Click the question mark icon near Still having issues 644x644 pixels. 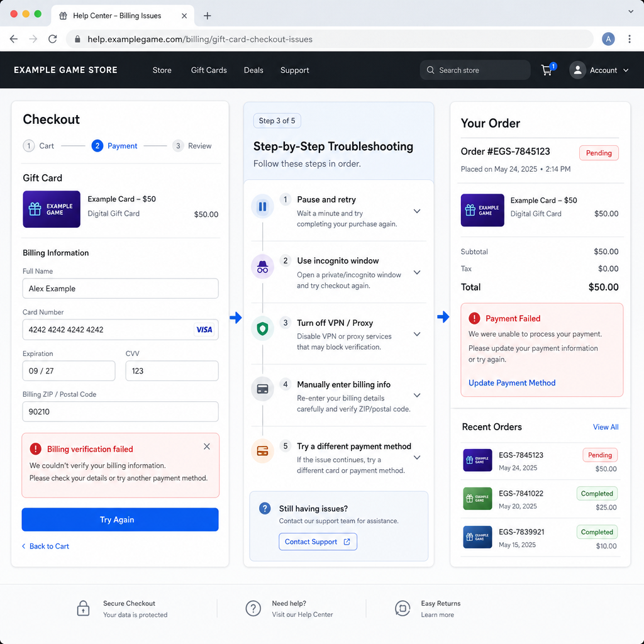pos(265,508)
